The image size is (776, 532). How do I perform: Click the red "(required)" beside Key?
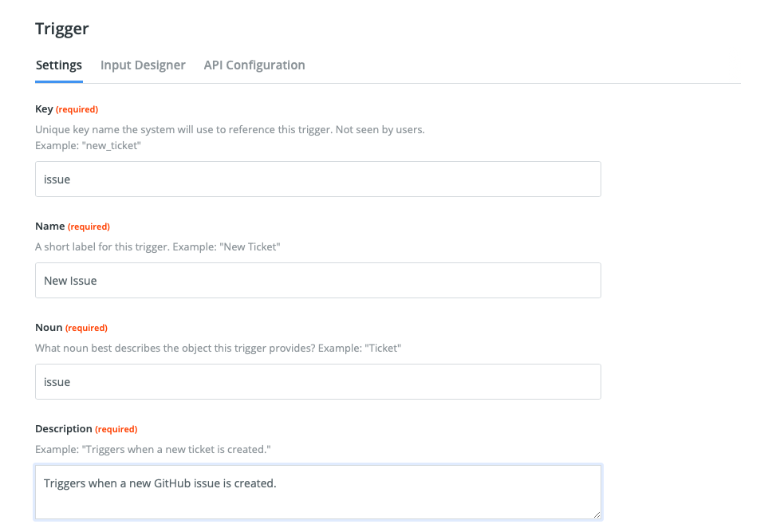[77, 109]
